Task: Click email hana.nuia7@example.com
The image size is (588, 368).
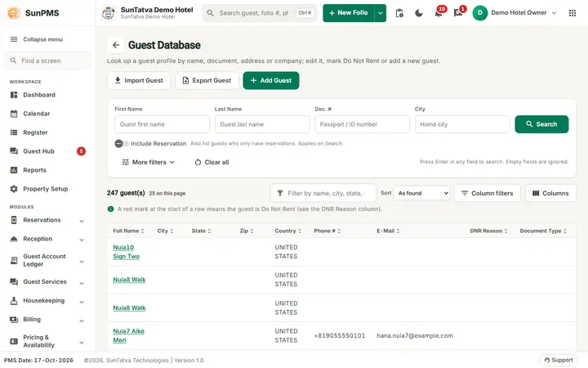Action: pos(415,336)
